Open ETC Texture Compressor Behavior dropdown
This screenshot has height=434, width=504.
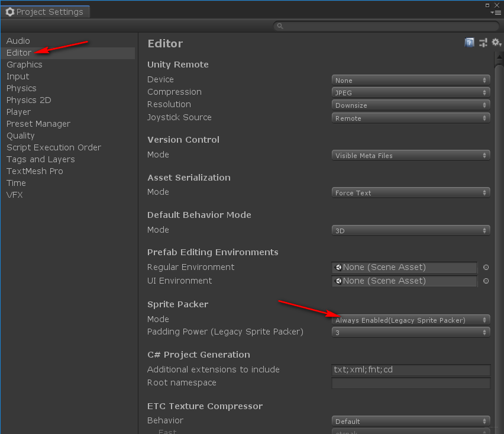coord(411,421)
